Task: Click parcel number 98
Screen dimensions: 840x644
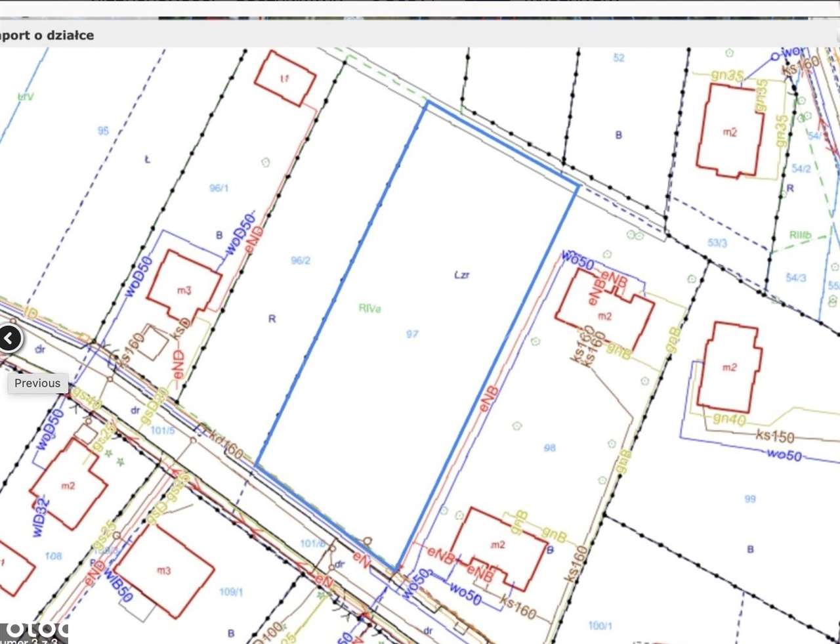Action: (x=550, y=448)
